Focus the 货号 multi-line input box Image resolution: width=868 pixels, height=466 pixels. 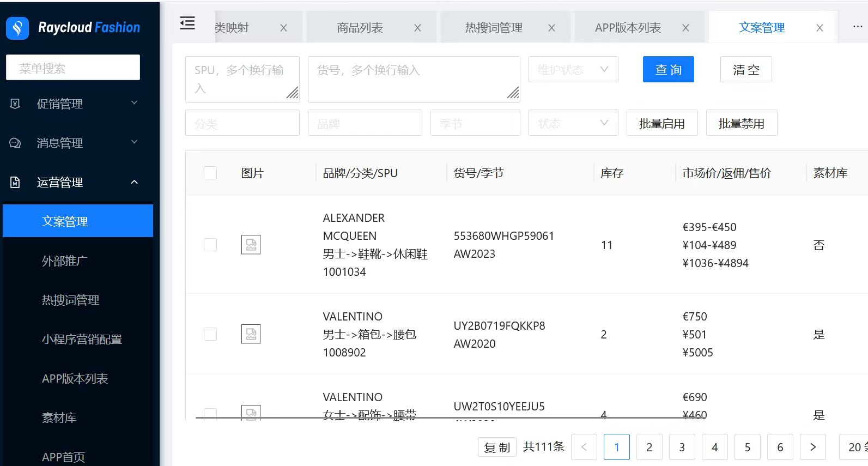[414, 80]
